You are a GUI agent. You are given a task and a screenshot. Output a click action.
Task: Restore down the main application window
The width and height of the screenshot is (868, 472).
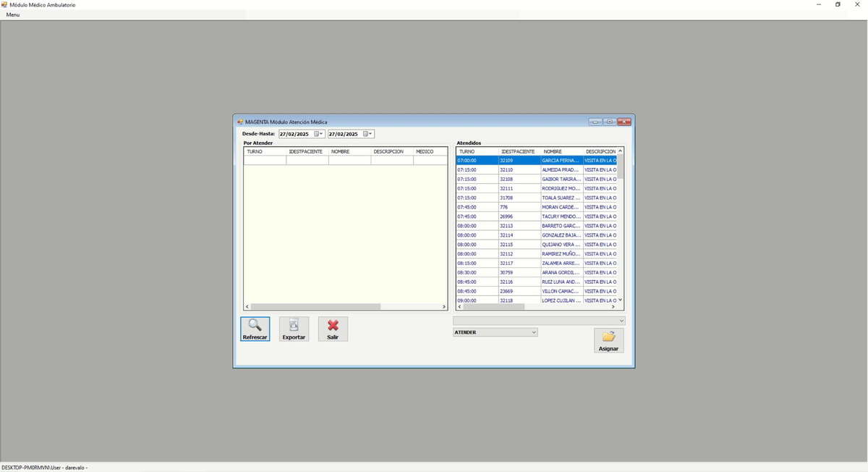coord(838,4)
